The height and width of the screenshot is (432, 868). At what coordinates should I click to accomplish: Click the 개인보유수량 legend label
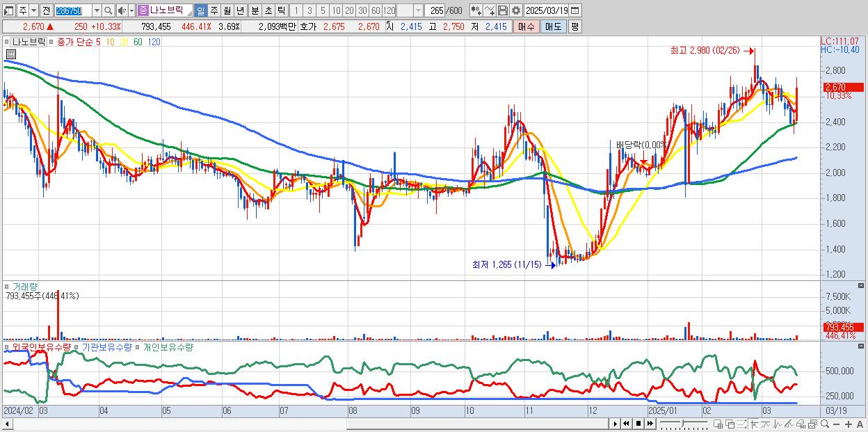pos(168,346)
